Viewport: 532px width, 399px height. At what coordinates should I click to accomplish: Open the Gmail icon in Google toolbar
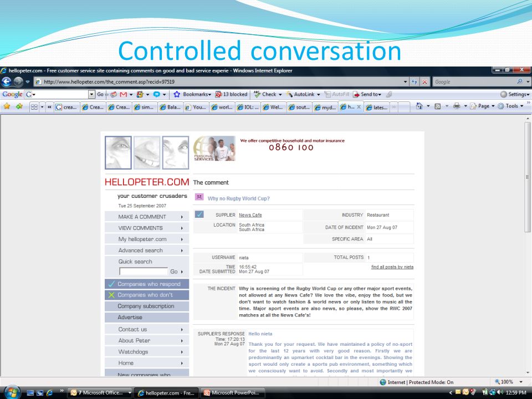click(124, 94)
